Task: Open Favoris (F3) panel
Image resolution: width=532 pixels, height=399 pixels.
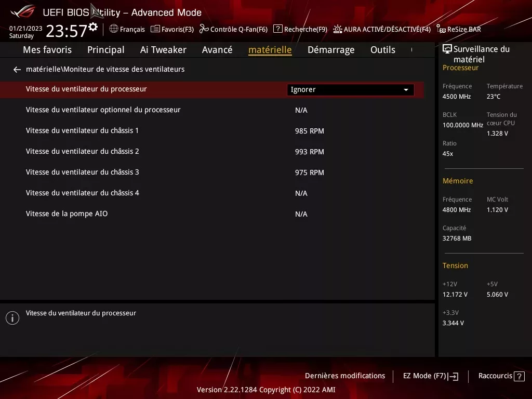Action: (172, 29)
